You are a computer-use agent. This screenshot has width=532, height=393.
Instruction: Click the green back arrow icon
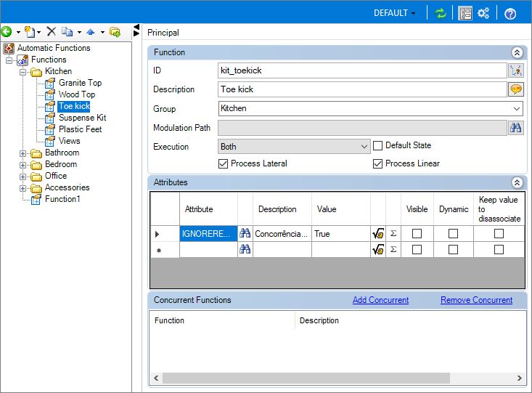7,32
